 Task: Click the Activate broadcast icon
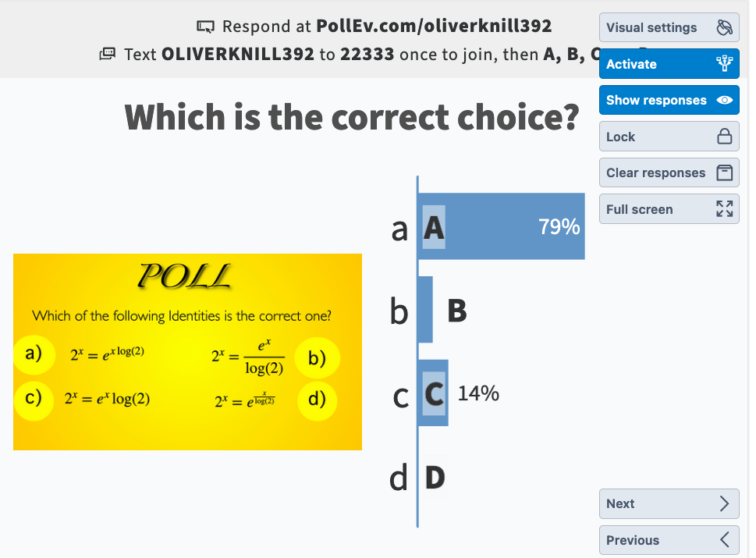724,64
